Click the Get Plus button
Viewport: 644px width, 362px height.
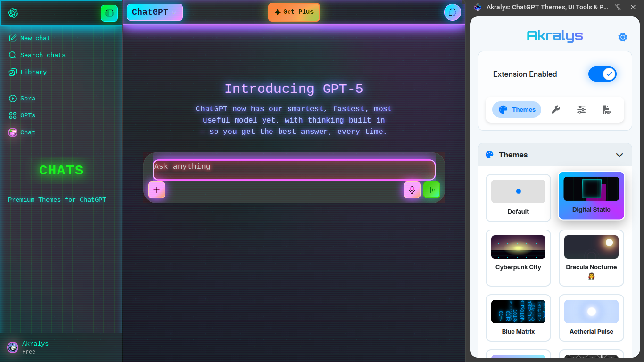point(294,12)
